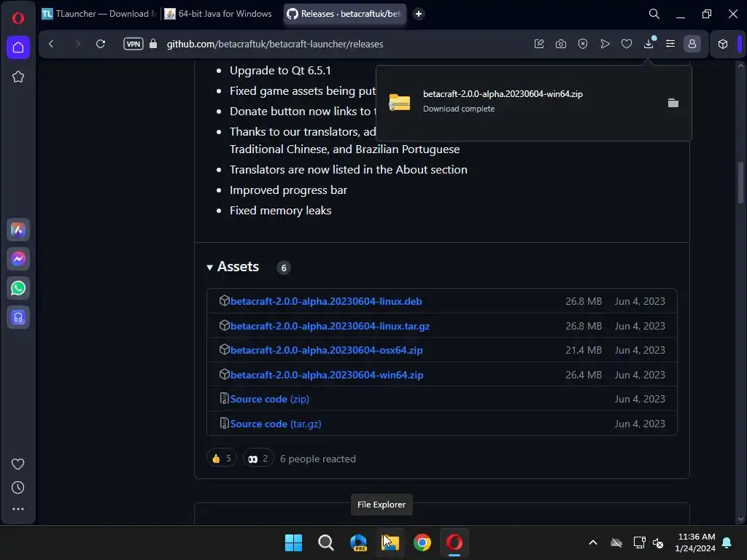
Task: Click the site security lock icon
Action: point(153,44)
